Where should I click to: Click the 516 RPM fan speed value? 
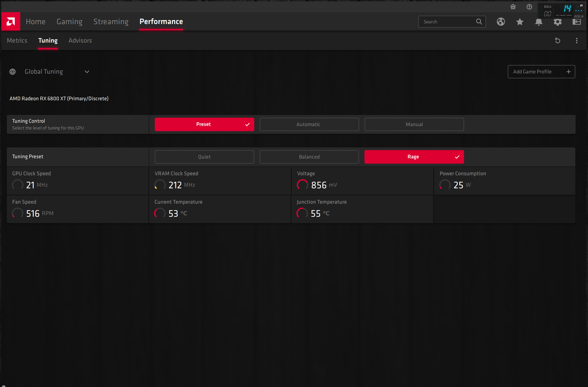click(40, 213)
